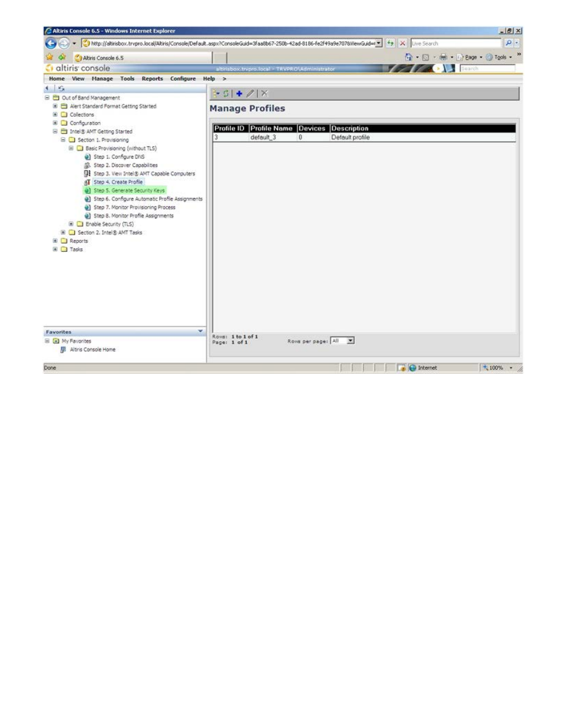Open the Configure menu
Image resolution: width=562 pixels, height=728 pixels.
click(183, 78)
